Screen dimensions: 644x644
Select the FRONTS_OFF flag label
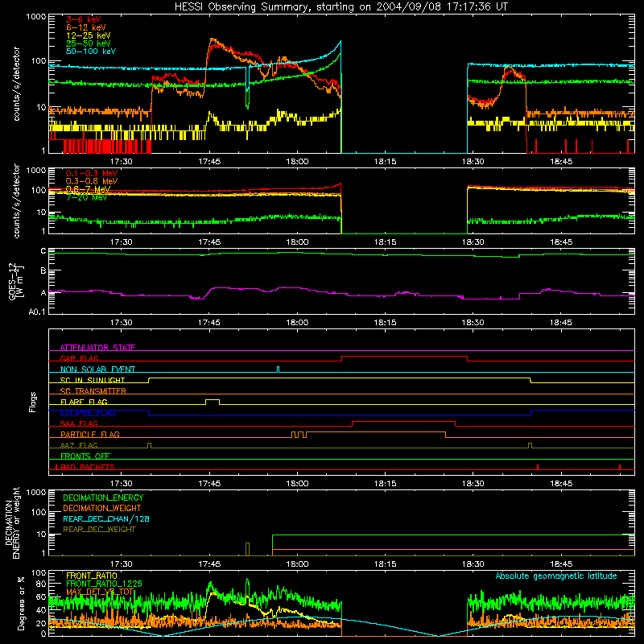pos(85,456)
